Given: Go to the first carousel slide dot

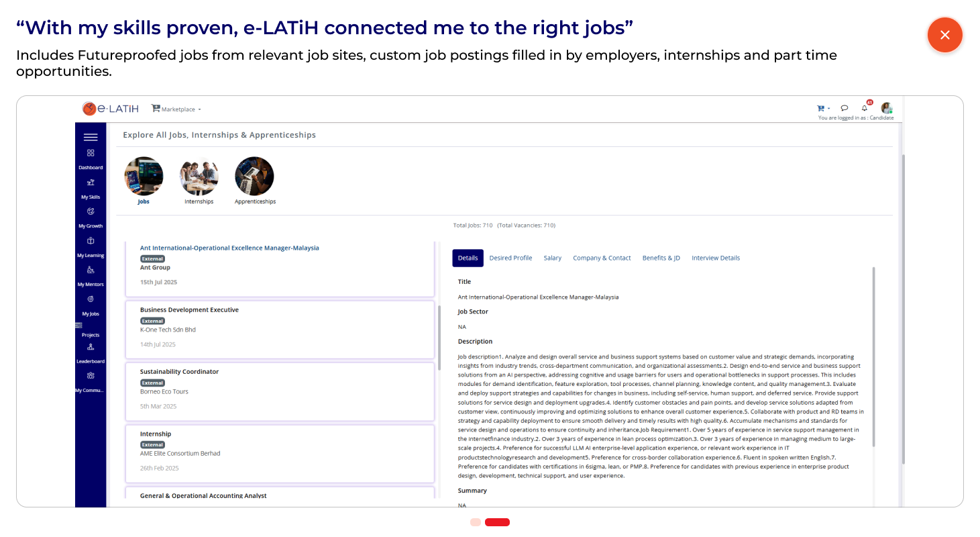Looking at the screenshot, I should coord(476,522).
